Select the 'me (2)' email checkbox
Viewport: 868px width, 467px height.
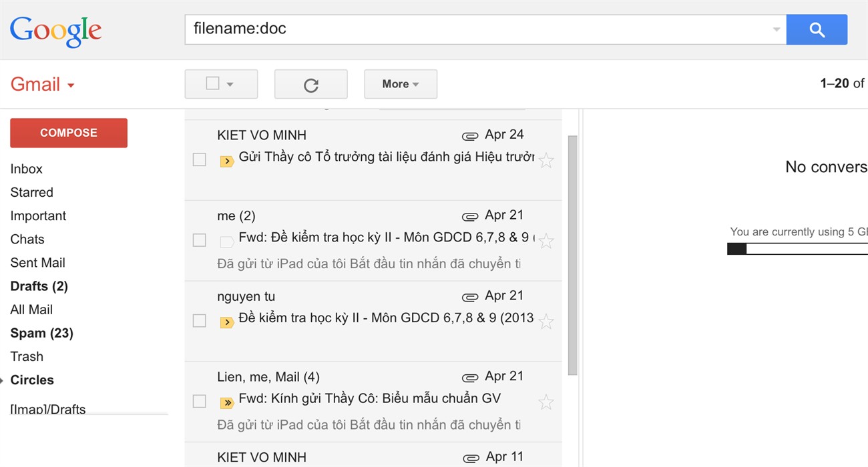[x=199, y=240]
